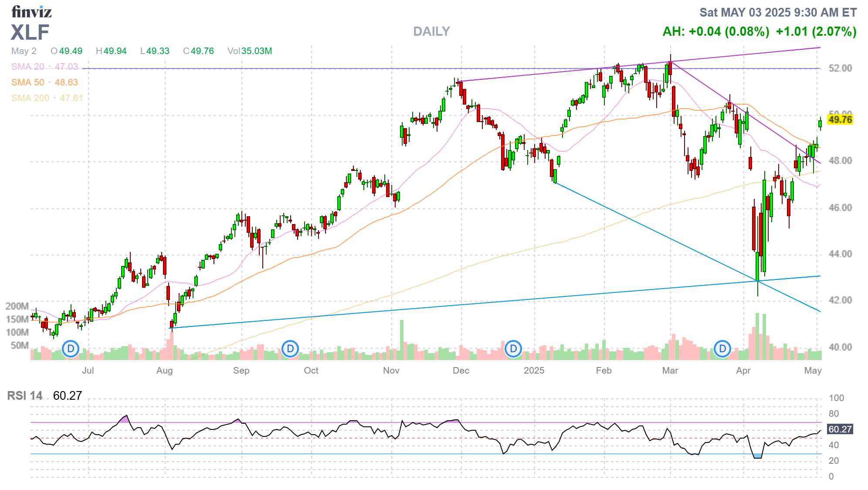Click the dividend marker before October

pyautogui.click(x=290, y=349)
